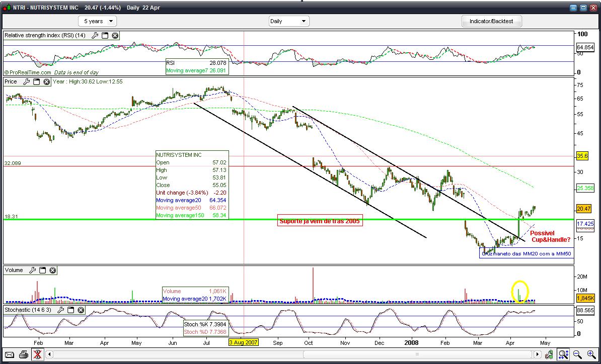
Task: Open the Indicator/Backtest menu
Action: [491, 21]
